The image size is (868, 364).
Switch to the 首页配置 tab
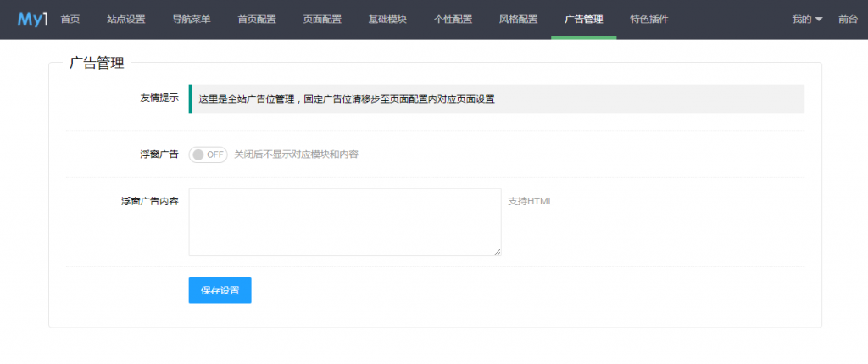click(257, 20)
